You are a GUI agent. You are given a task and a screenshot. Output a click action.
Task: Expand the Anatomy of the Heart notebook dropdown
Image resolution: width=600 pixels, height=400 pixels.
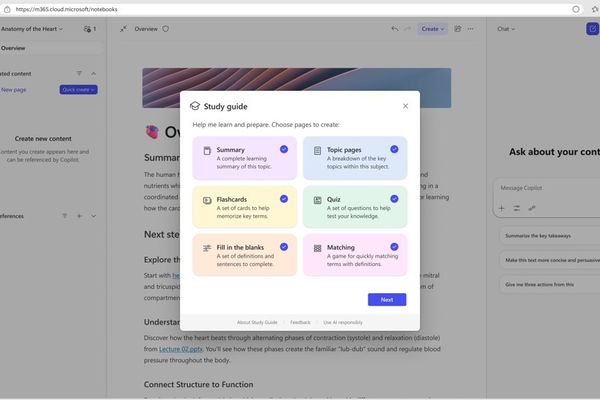[32, 29]
